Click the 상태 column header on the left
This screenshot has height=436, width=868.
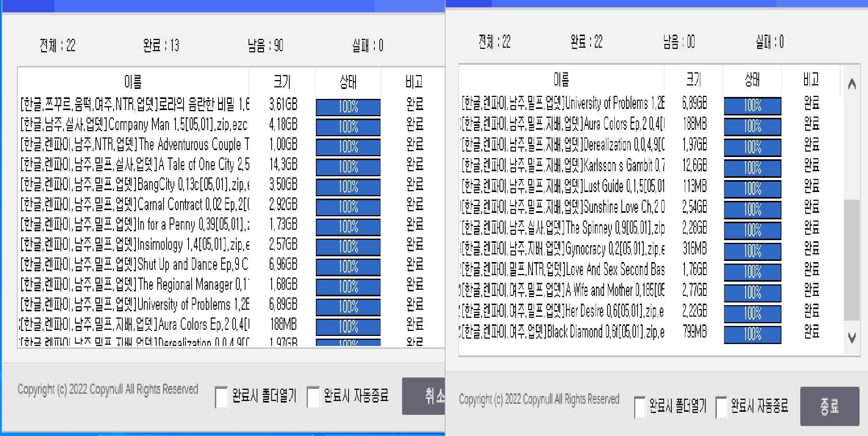tap(347, 81)
